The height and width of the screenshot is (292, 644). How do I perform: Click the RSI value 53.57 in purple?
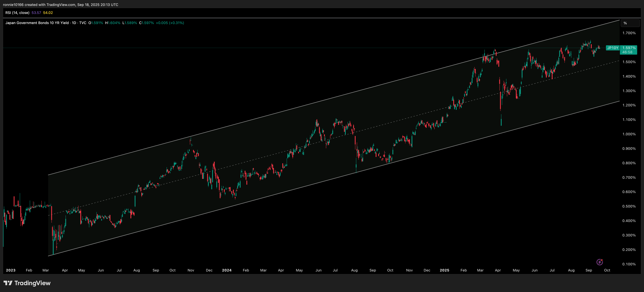point(36,13)
